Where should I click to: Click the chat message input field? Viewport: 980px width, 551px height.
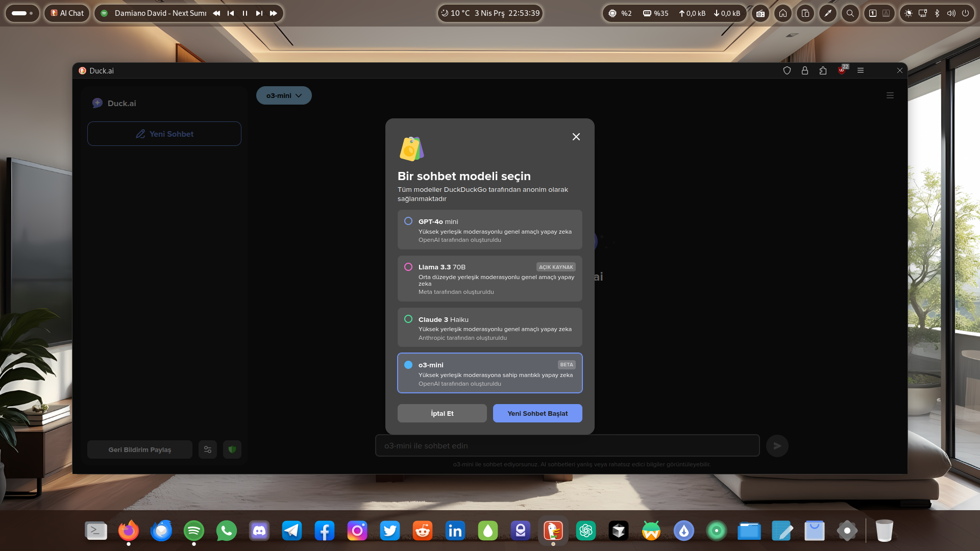pos(568,445)
